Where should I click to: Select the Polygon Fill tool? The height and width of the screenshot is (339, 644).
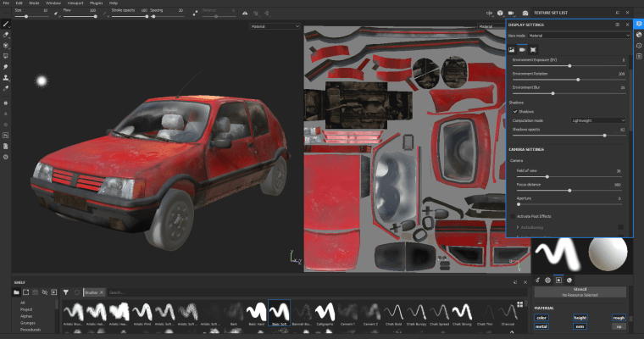(6, 55)
